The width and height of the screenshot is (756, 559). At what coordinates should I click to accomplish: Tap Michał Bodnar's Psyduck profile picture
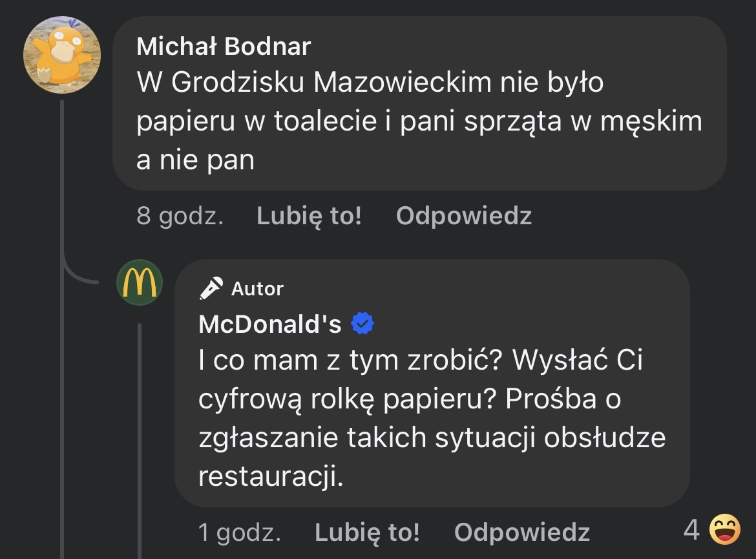pos(62,55)
